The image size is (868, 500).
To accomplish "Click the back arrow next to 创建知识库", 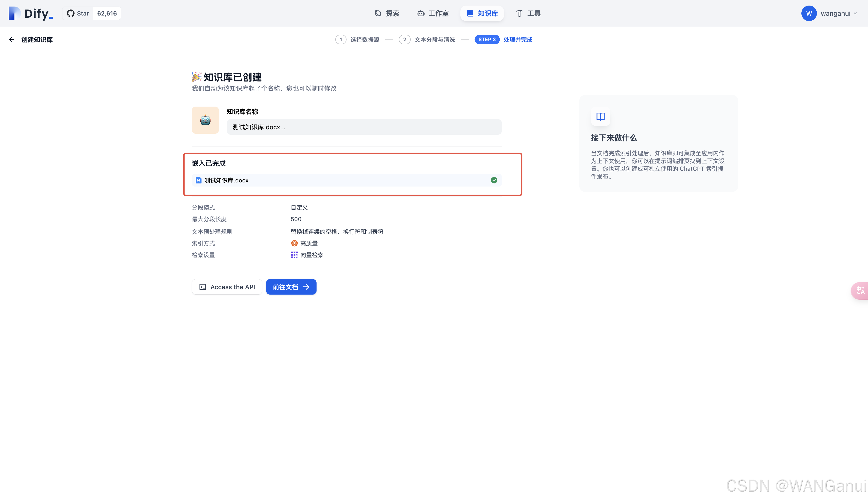I will 12,39.
